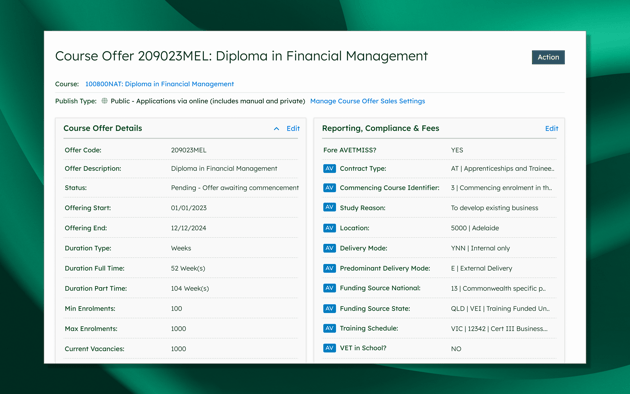Click the Offering End date 12/12/2024

click(x=188, y=228)
